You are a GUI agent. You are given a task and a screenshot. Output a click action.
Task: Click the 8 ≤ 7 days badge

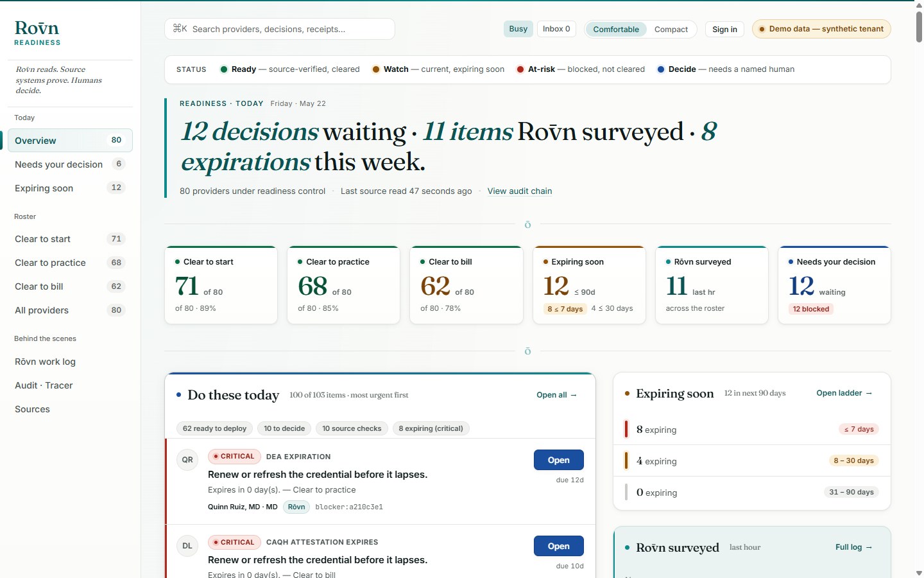pos(565,309)
